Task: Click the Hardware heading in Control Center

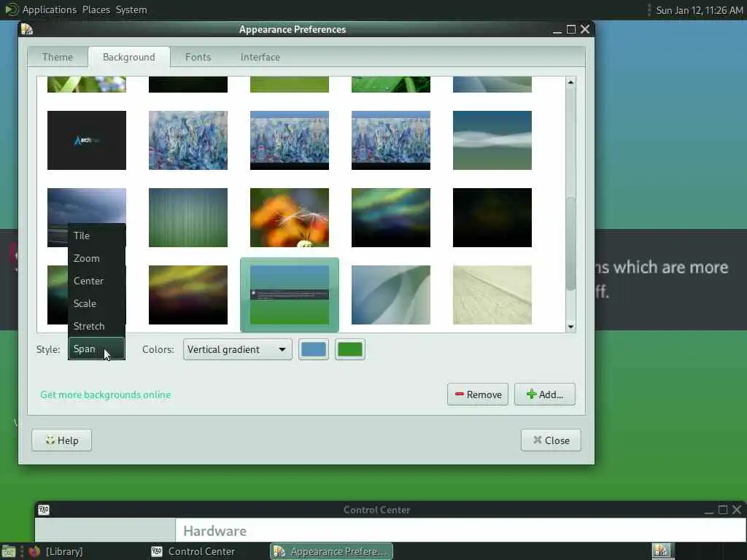Action: 215,531
